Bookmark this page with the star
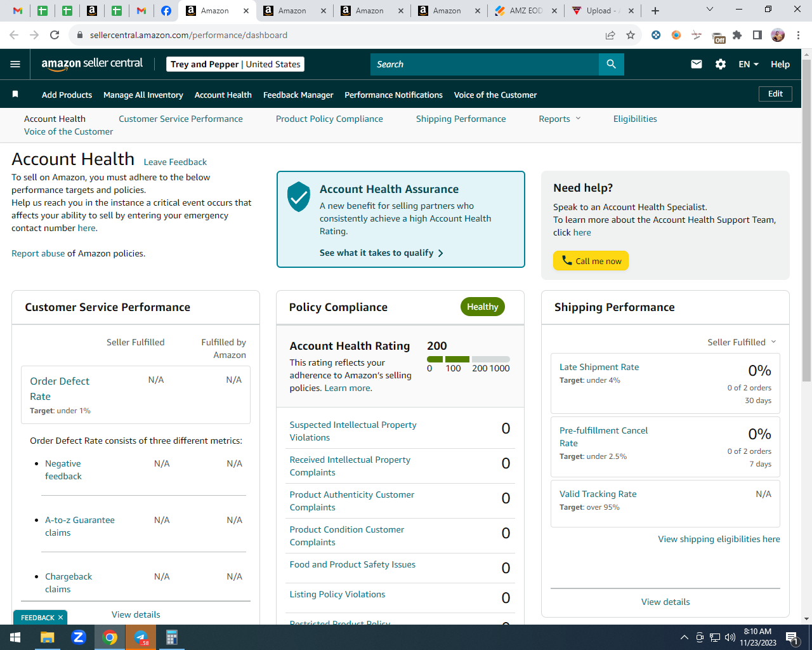Viewport: 812px width, 650px height. 631,35
